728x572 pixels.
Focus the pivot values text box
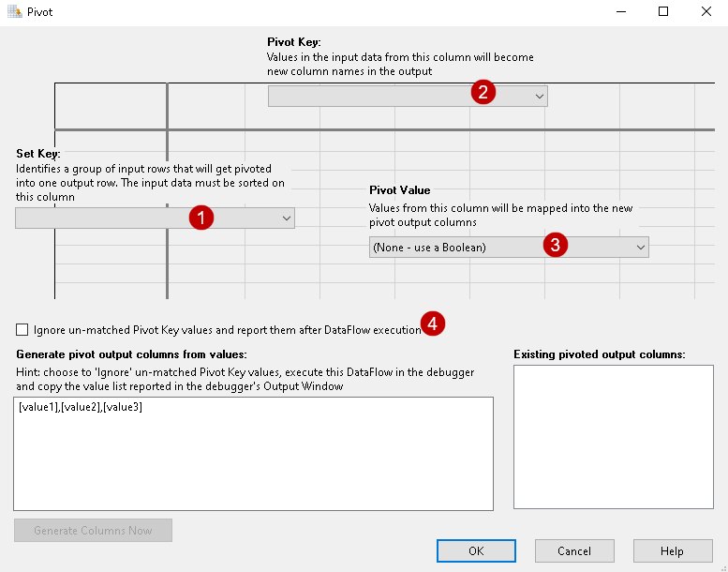(253, 454)
